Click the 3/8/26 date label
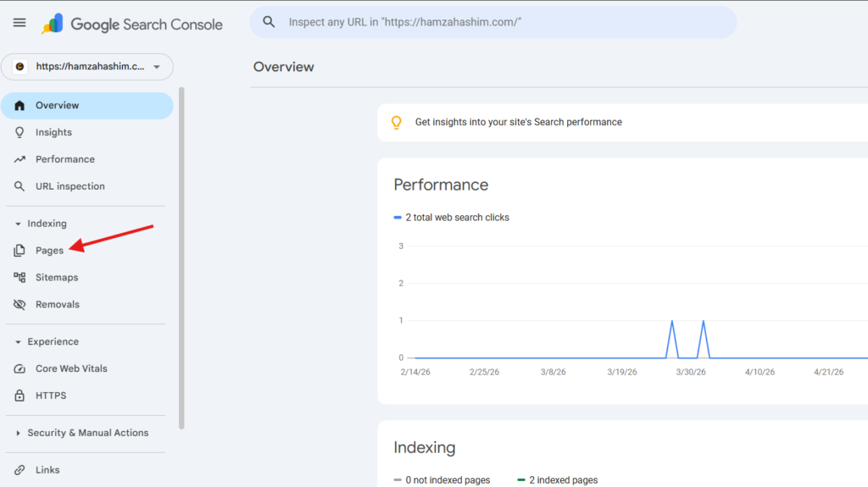868x487 pixels. click(x=553, y=372)
